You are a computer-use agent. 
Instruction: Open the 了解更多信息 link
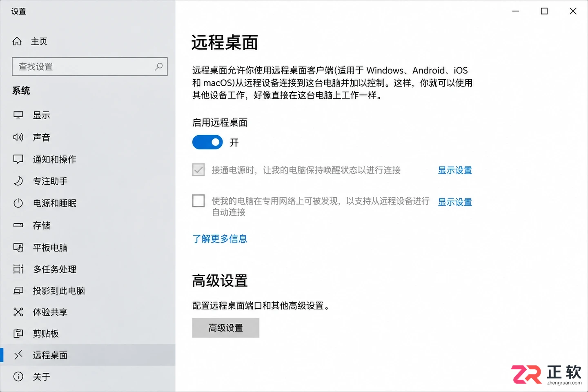220,239
